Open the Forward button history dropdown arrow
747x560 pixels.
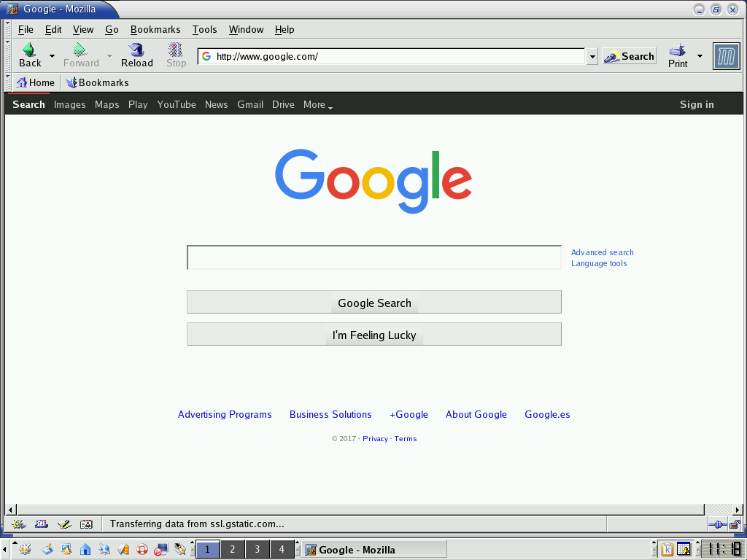tap(109, 55)
